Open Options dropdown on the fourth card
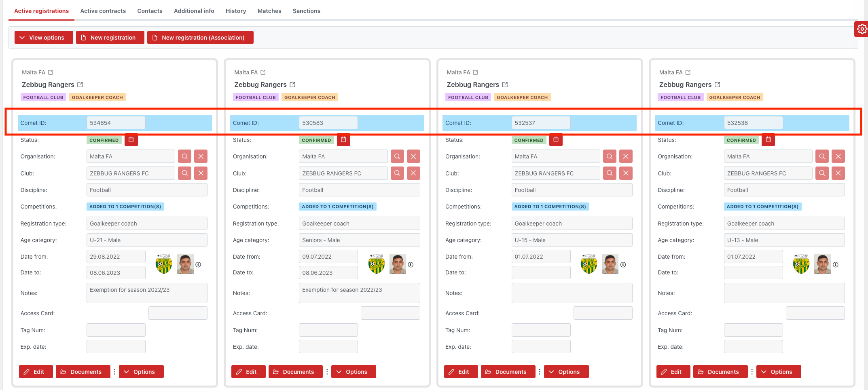 pos(779,372)
